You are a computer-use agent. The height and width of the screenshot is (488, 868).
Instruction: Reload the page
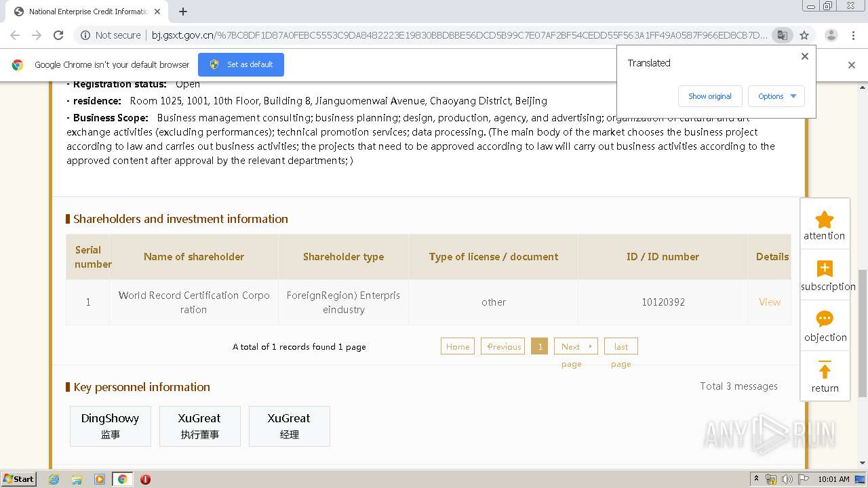click(x=58, y=35)
